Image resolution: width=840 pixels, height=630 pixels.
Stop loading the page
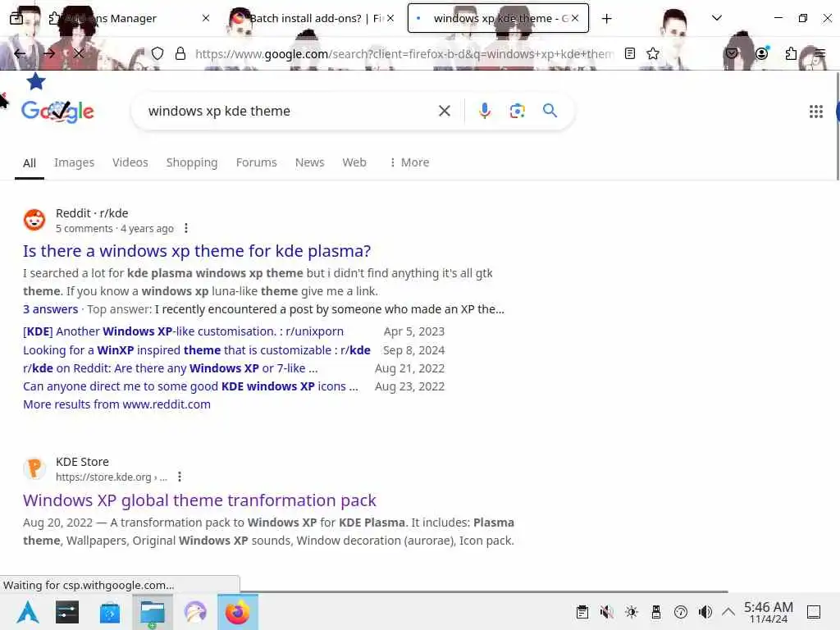point(79,53)
